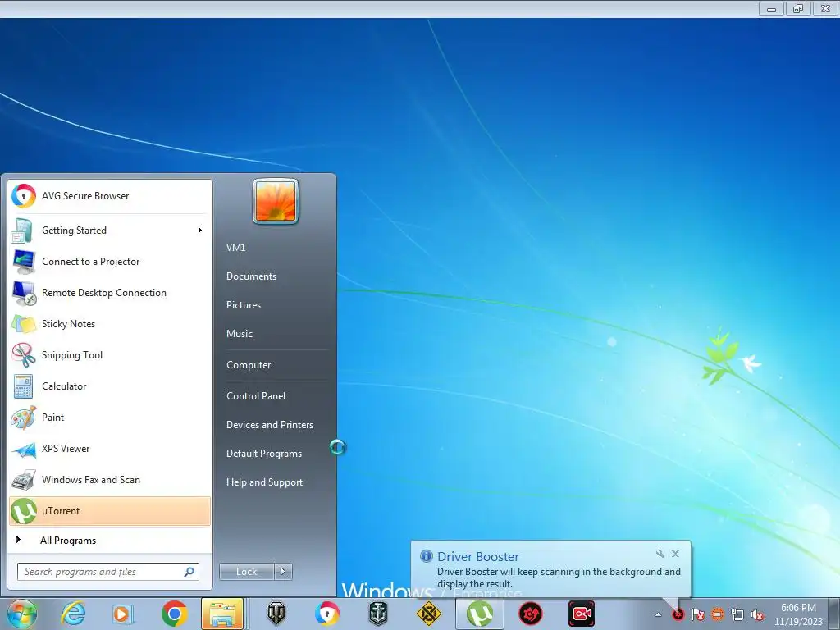Open Getting Started in Start menu

110,231
